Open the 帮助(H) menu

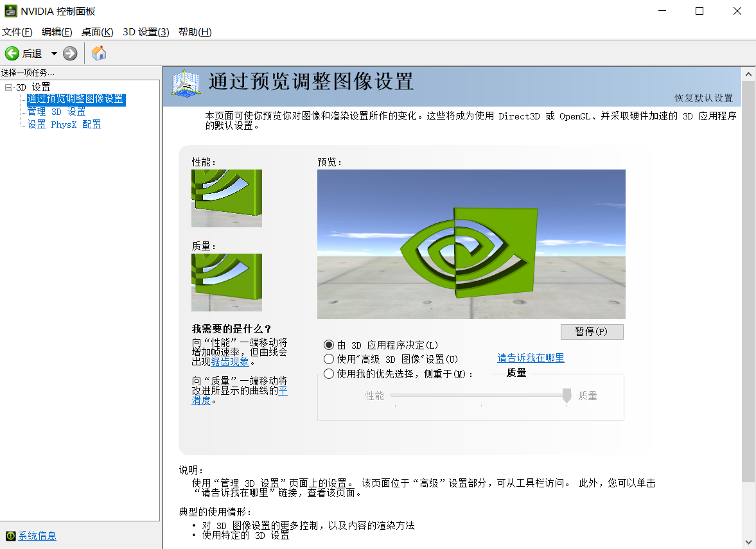(195, 32)
